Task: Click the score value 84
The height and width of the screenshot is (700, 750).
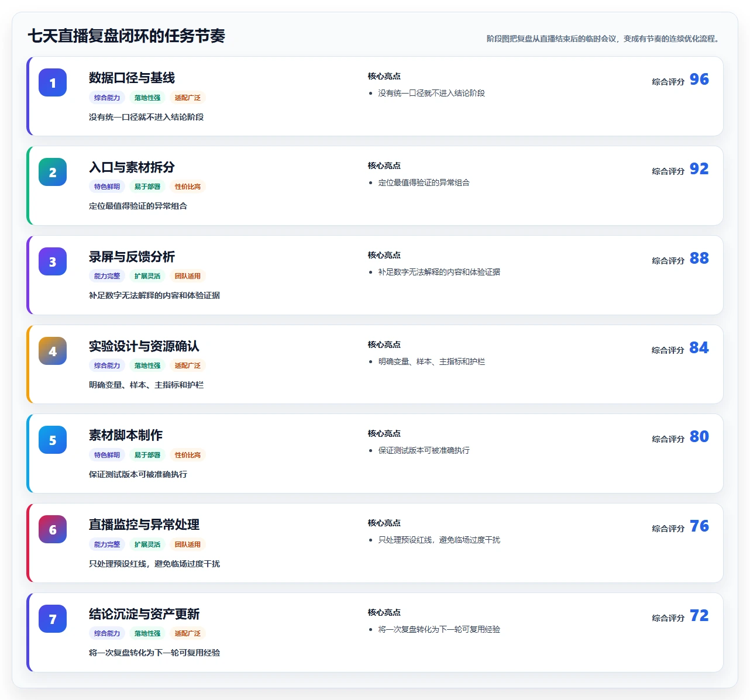Action: [x=699, y=347]
